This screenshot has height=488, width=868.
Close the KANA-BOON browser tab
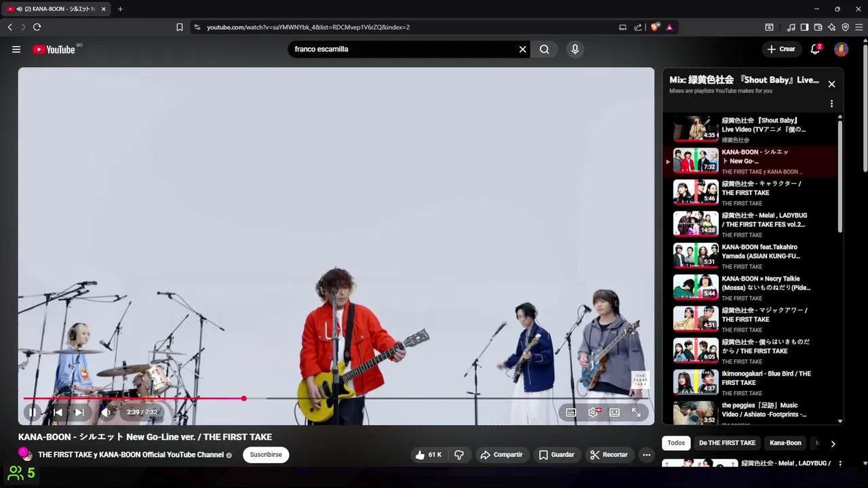(x=103, y=9)
